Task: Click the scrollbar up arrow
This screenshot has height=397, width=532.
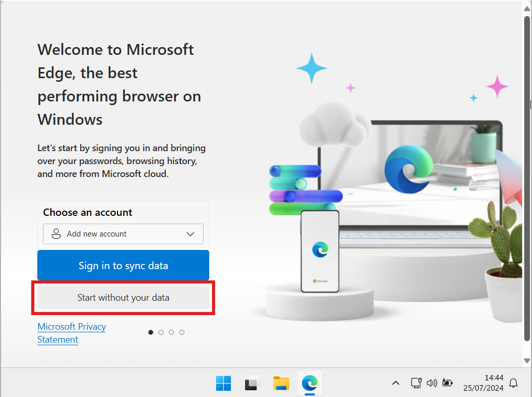Action: (527, 8)
